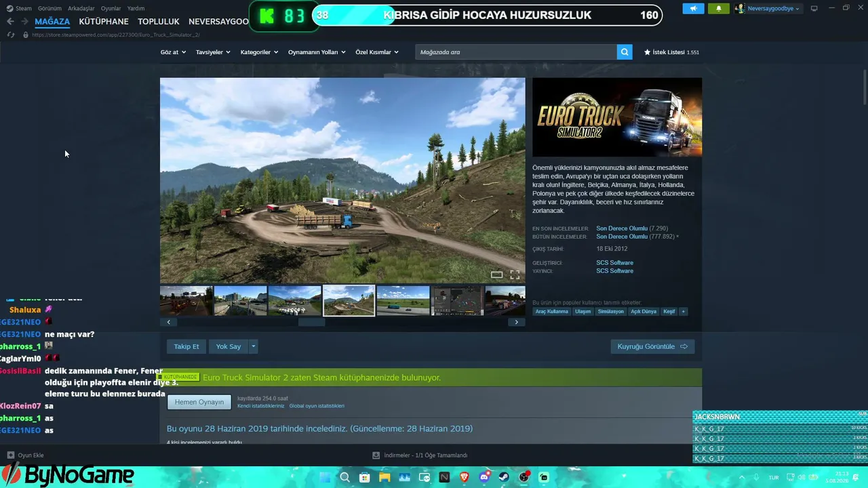Image resolution: width=868 pixels, height=488 pixels.
Task: Open the Neversaygoodbye account dropdown
Action: point(768,9)
